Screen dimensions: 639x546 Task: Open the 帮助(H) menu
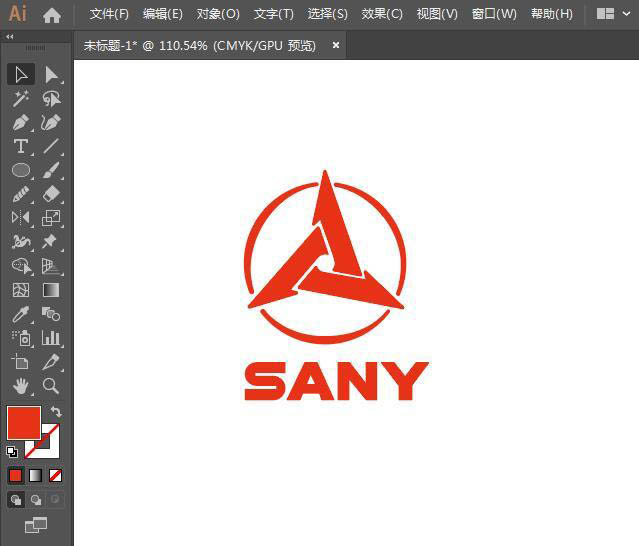point(552,14)
